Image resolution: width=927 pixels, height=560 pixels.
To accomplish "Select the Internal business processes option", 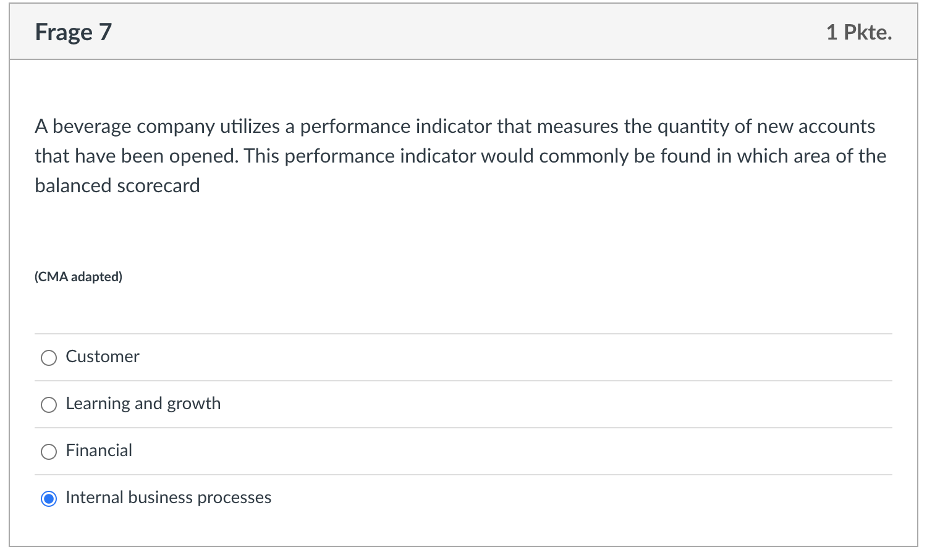I will [x=49, y=499].
